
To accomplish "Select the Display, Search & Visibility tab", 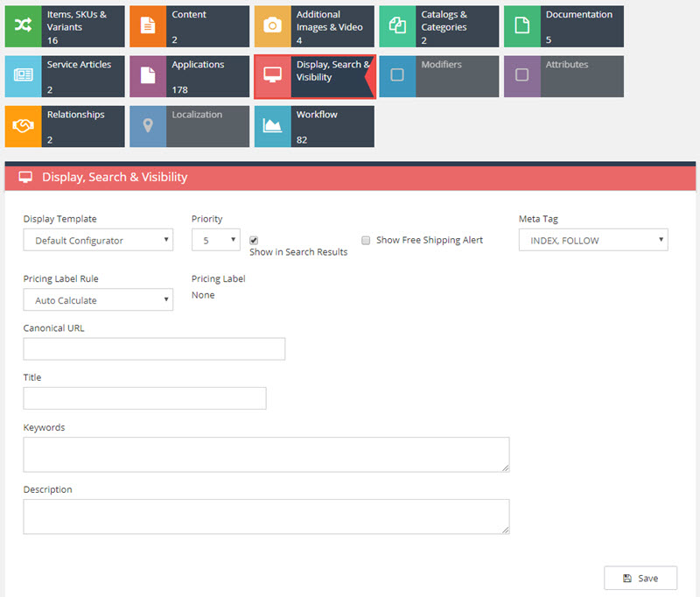I will [314, 76].
